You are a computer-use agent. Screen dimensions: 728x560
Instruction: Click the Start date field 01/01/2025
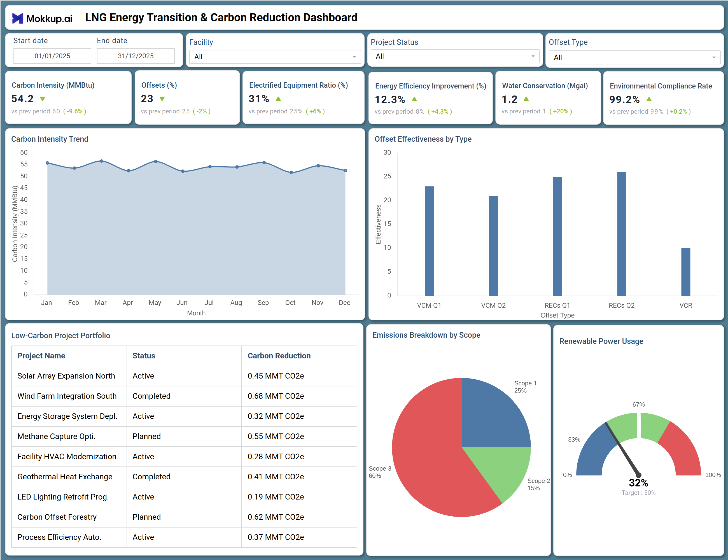(52, 56)
